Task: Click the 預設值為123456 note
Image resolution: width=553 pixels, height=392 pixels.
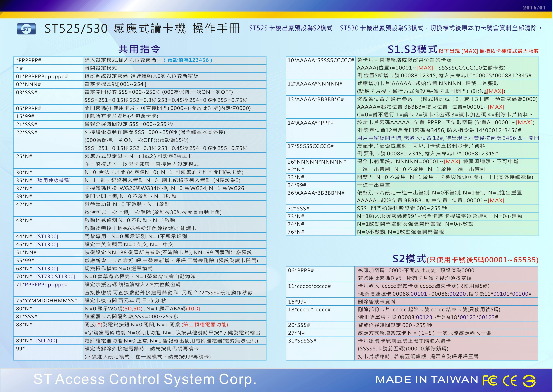Action: point(188,60)
